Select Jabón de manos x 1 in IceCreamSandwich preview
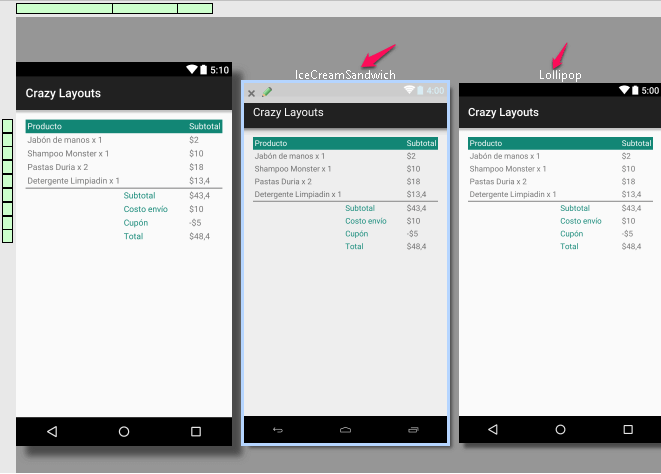The height and width of the screenshot is (474, 661). (x=290, y=156)
